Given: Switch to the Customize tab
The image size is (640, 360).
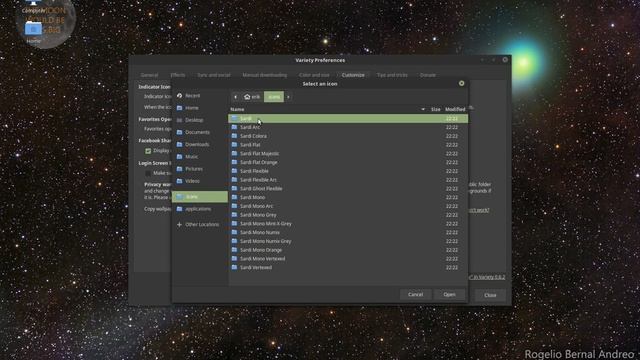Looking at the screenshot, I should point(353,75).
